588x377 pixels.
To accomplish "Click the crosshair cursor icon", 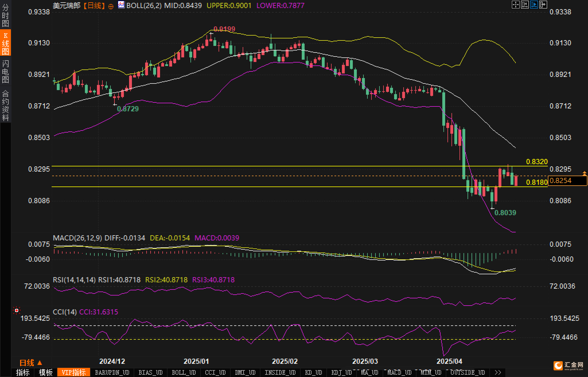I will tap(515, 5).
